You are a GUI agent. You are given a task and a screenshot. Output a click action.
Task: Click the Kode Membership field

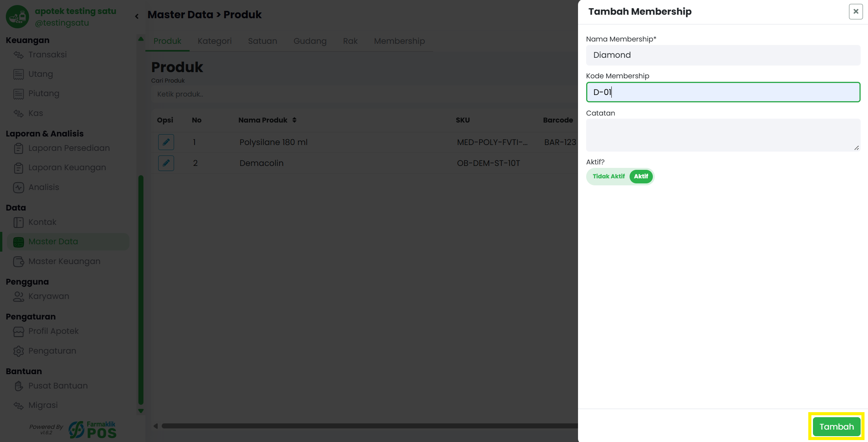coord(723,92)
